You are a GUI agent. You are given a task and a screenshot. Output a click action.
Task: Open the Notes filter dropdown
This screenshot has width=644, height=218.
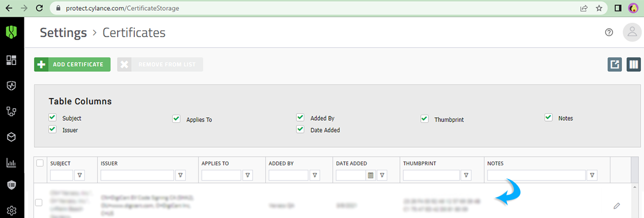(x=592, y=175)
